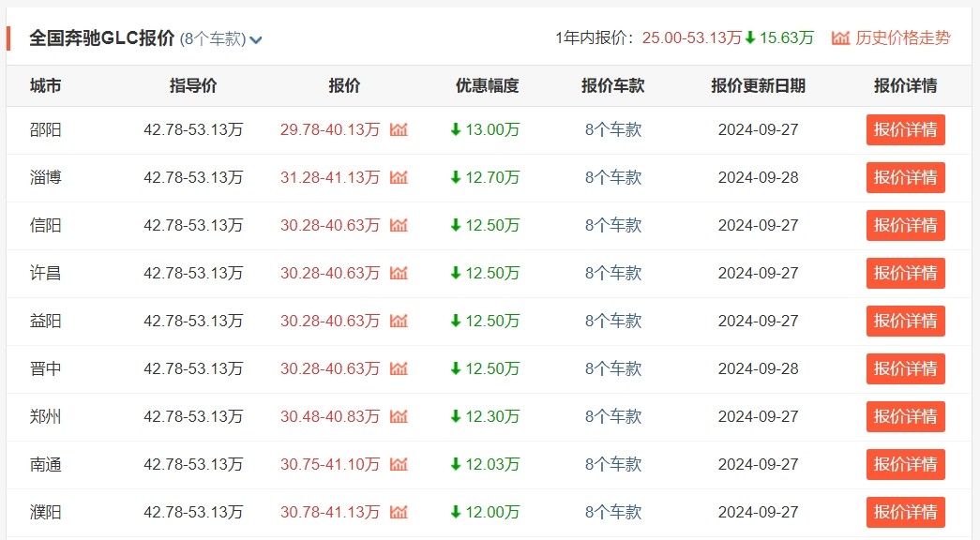Screen dimensions: 980x540
Task: Click 报价详情 button for 濮阳
Action: 906,512
